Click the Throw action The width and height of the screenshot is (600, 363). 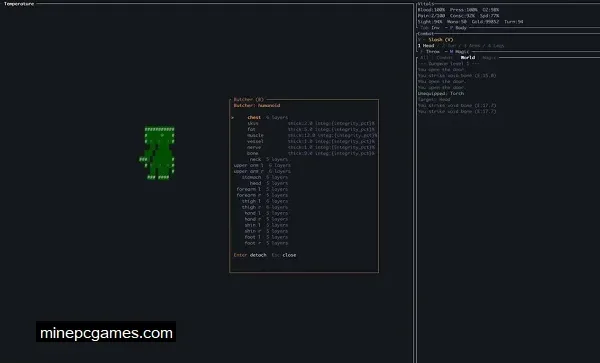433,51
